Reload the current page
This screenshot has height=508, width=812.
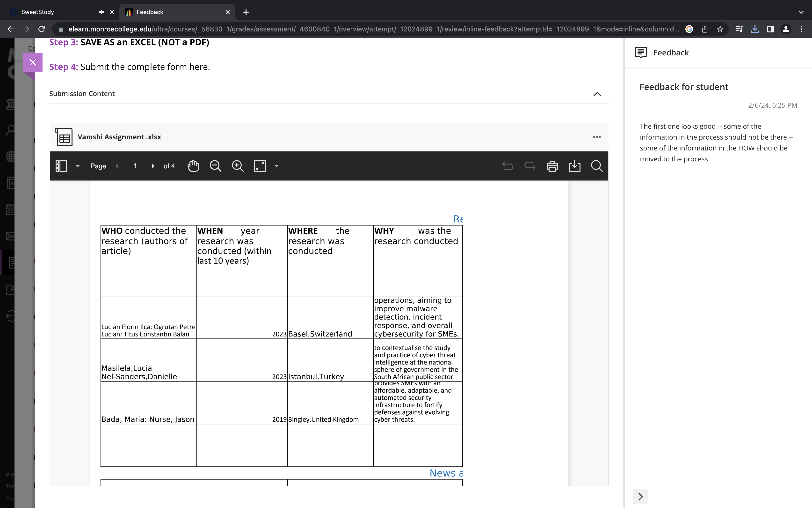point(42,29)
